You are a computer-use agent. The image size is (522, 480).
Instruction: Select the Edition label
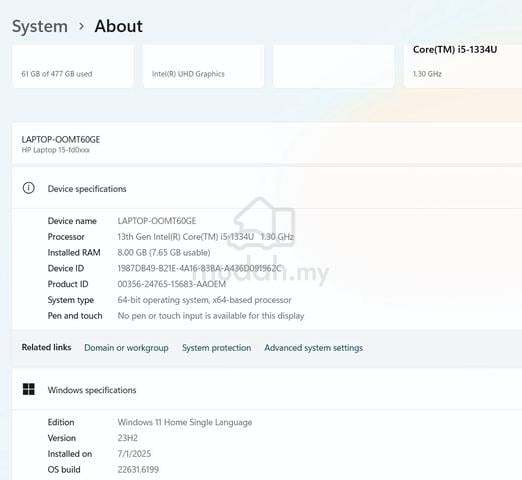pos(61,422)
